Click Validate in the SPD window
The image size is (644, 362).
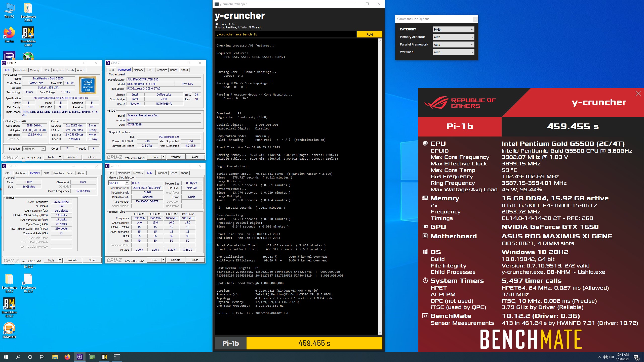(176, 260)
